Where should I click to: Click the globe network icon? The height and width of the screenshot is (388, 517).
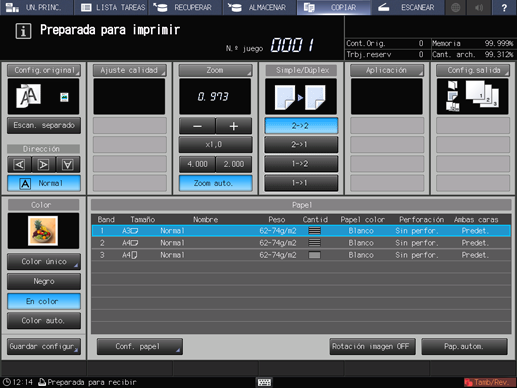(455, 7)
